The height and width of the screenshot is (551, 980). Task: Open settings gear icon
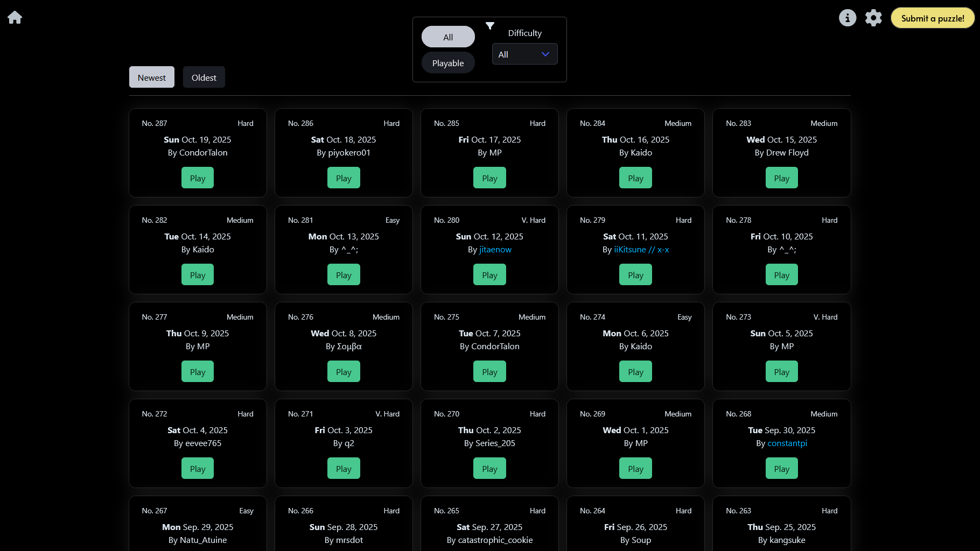pyautogui.click(x=873, y=18)
